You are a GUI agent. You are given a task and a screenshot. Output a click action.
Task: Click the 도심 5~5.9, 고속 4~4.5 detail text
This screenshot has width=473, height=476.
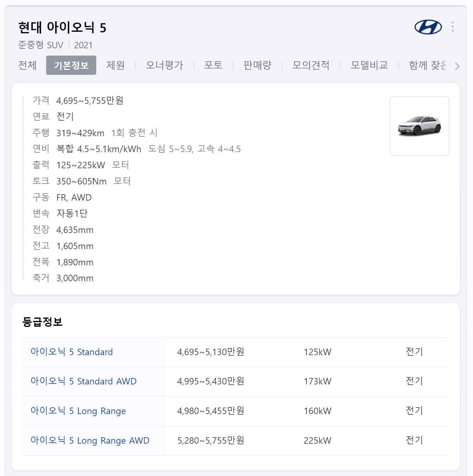[194, 149]
